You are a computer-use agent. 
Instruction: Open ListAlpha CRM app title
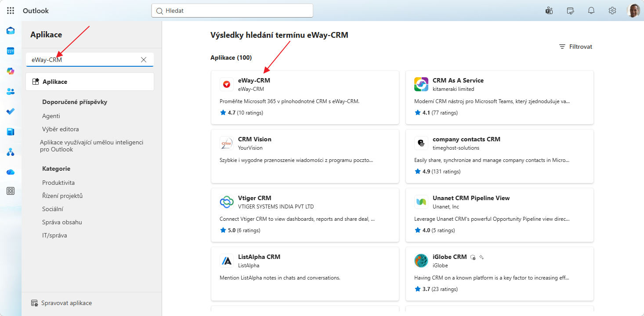click(x=259, y=257)
